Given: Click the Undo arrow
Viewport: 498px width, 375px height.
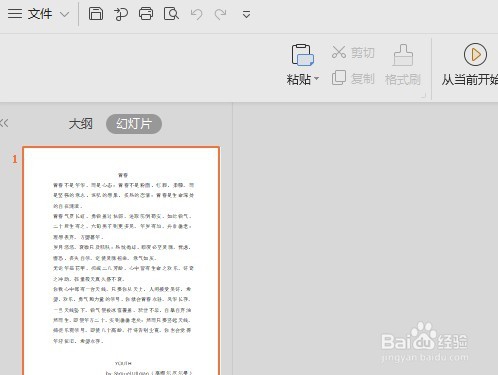Looking at the screenshot, I should (196, 14).
